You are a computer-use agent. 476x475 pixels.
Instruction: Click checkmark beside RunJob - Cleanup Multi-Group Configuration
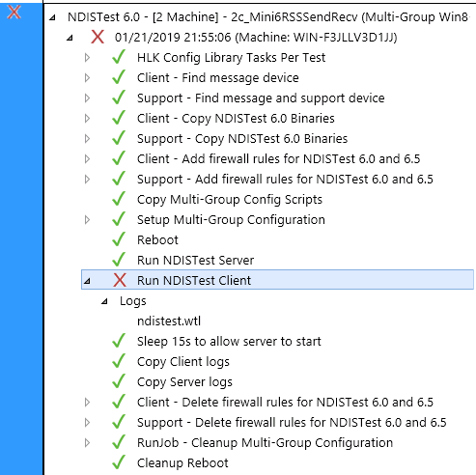pos(119,442)
